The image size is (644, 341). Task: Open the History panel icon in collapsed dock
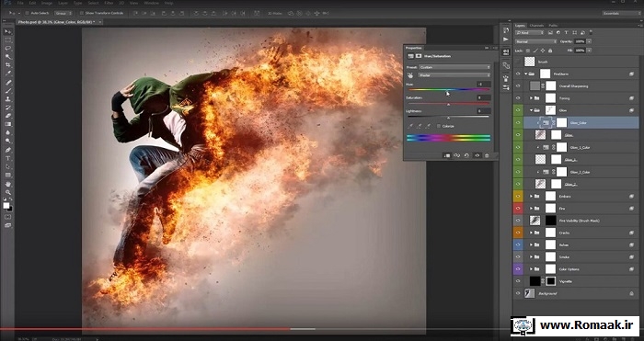click(506, 30)
